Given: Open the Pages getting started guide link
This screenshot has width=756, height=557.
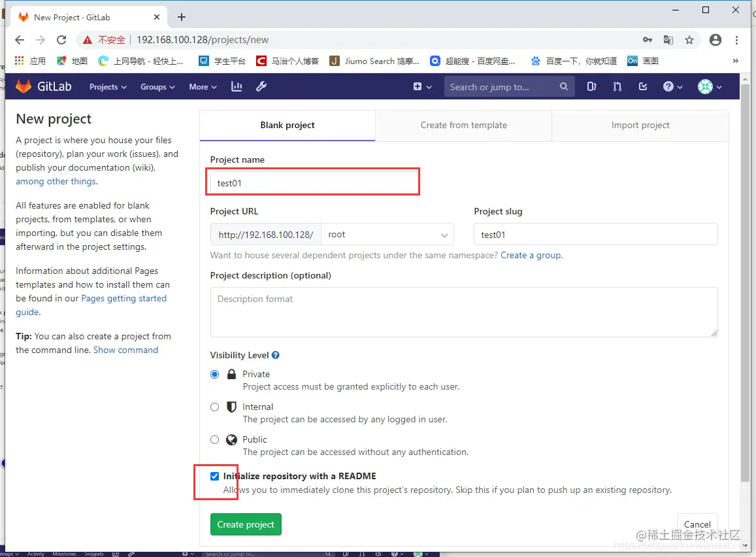Looking at the screenshot, I should pos(91,305).
